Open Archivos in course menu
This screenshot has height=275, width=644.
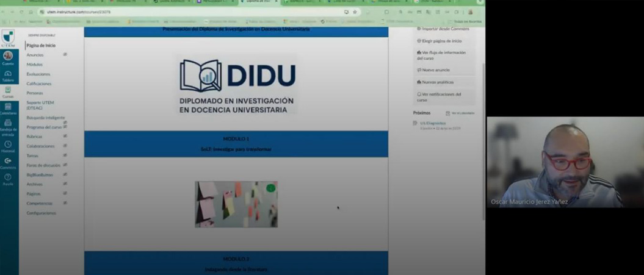pos(35,184)
